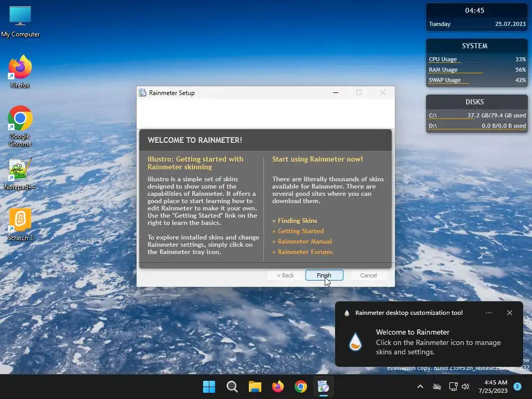532x399 pixels.
Task: Open volume control tray icon
Action: [465, 387]
